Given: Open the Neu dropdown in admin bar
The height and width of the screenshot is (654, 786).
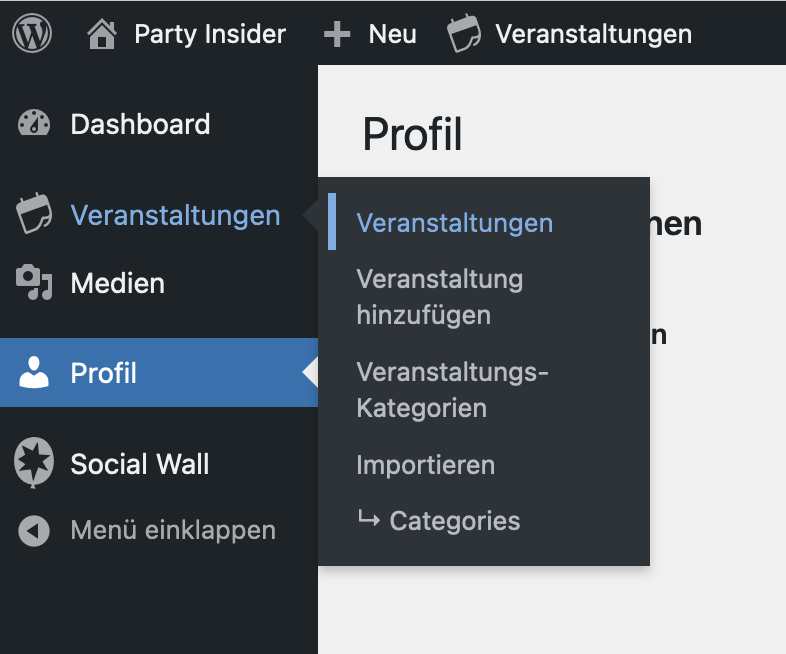Looking at the screenshot, I should [x=392, y=35].
